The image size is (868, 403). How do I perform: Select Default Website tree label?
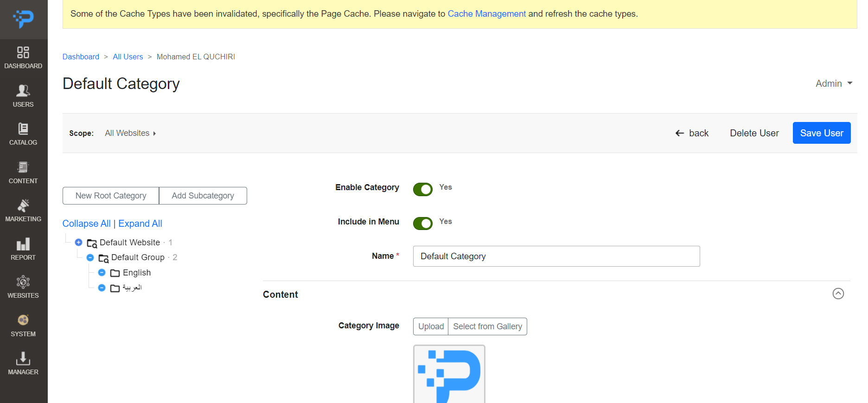[x=130, y=243]
